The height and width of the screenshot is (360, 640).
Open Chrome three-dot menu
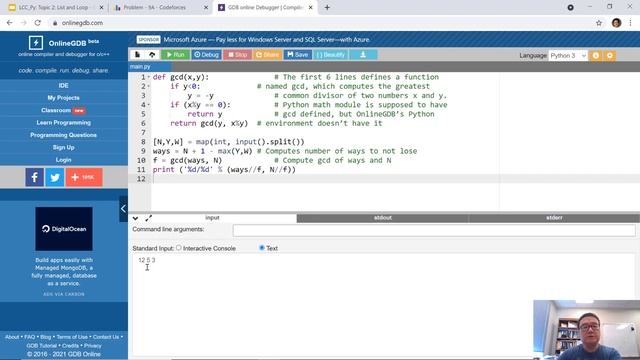(631, 23)
